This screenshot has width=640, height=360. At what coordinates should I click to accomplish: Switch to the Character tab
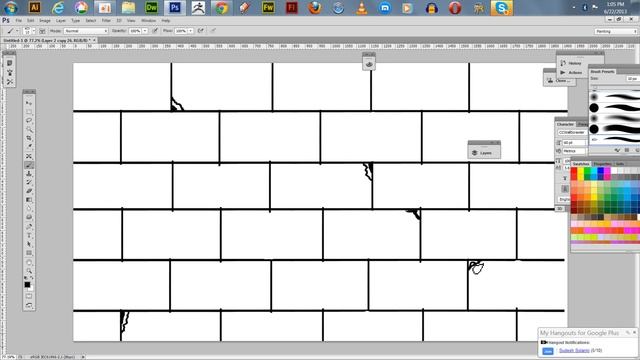(565, 124)
